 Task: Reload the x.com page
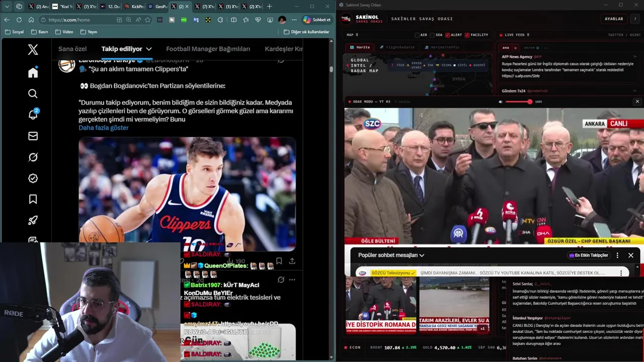(x=19, y=20)
